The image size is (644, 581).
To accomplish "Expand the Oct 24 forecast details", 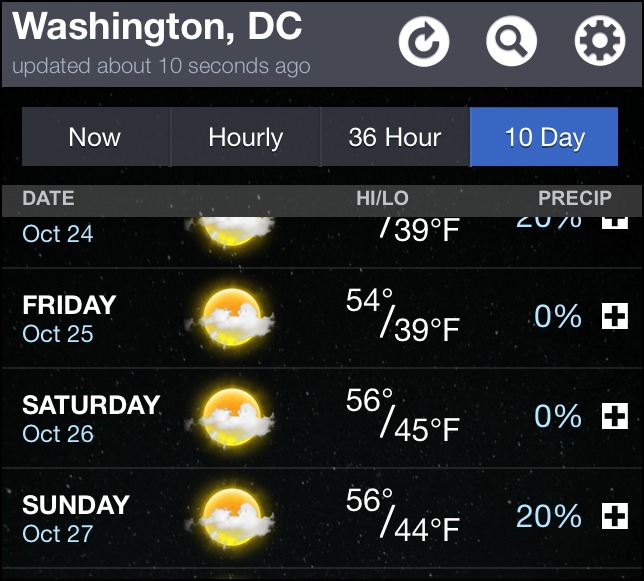I will pos(614,222).
